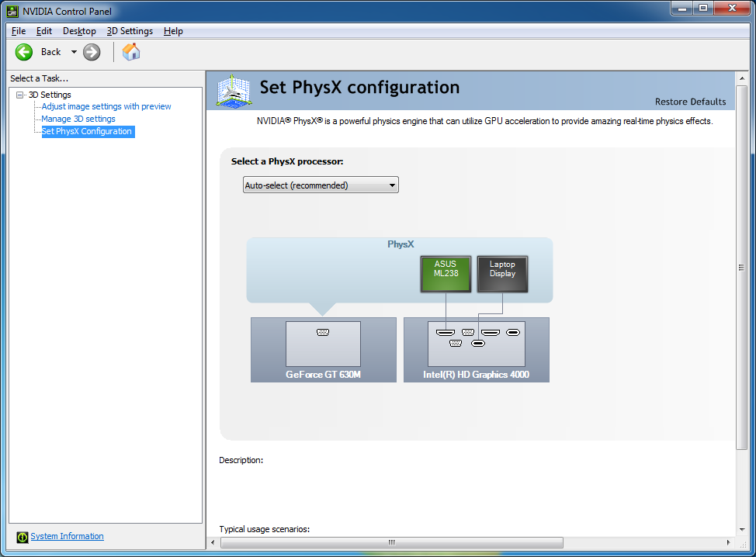Select Manage 3D settings in the tree
The width and height of the screenshot is (756, 557).
[78, 119]
